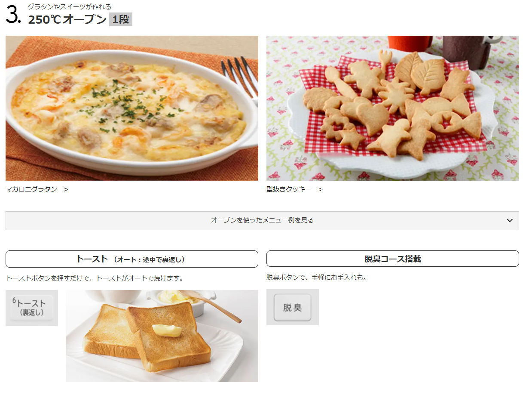Click the toast description text under the トースト box
Viewport: 532px width, 401px height.
pos(95,278)
